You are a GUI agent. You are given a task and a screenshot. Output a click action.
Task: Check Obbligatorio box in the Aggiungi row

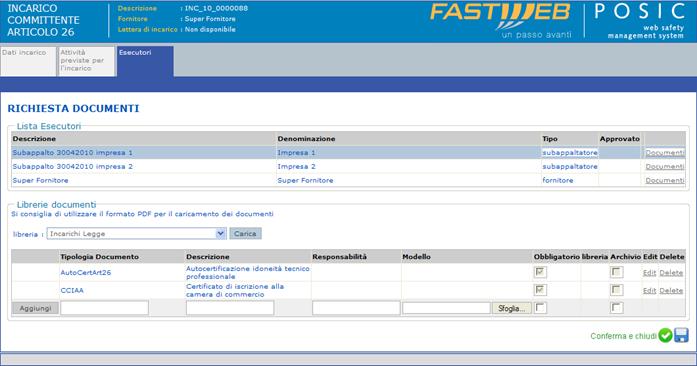click(540, 307)
